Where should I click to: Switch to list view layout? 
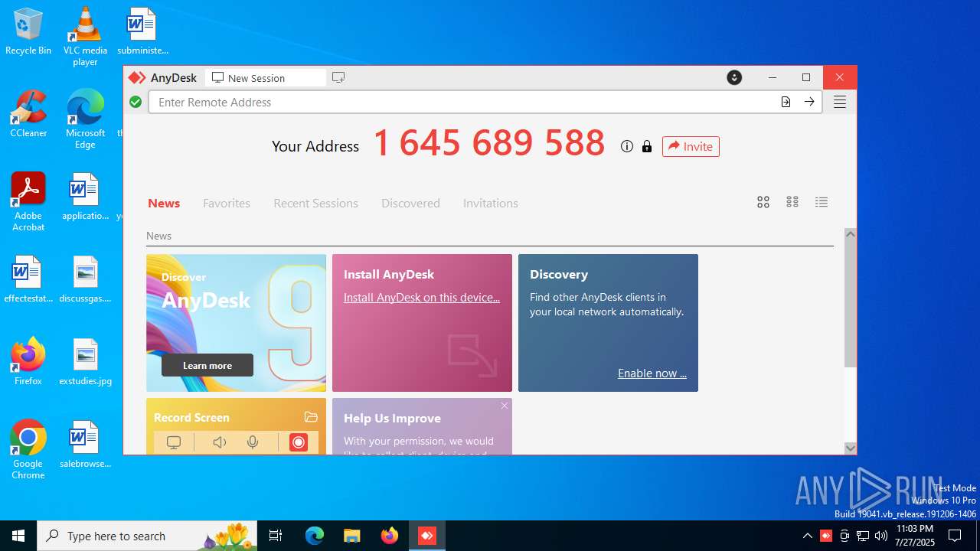pos(822,202)
